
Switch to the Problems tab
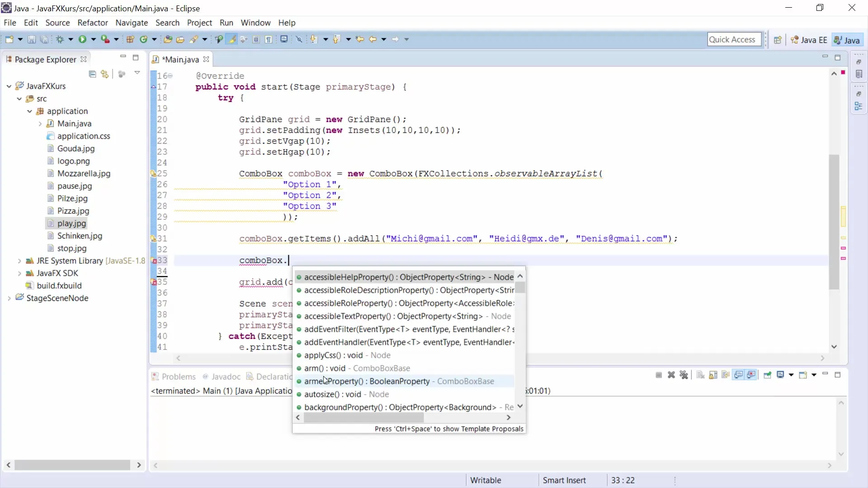tap(174, 377)
